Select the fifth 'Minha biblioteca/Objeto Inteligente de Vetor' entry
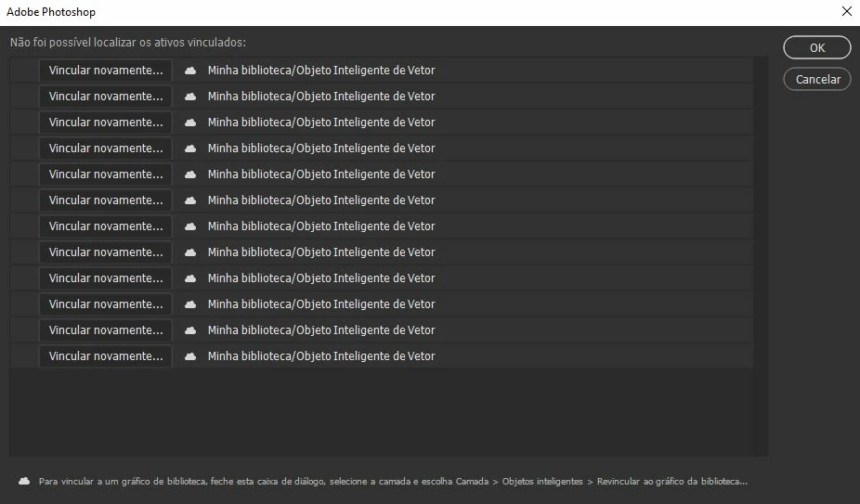Screen dimensions: 860x504 pyautogui.click(x=321, y=174)
